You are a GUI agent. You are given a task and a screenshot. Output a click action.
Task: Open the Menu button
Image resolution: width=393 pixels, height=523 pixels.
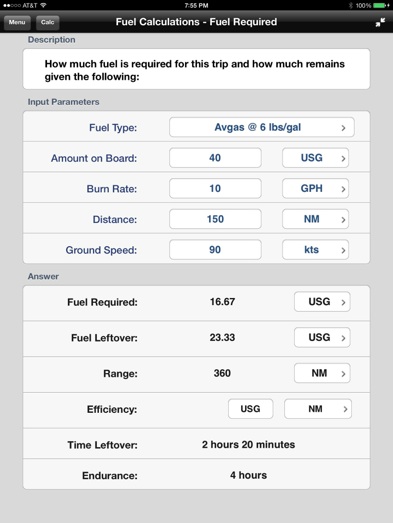17,23
